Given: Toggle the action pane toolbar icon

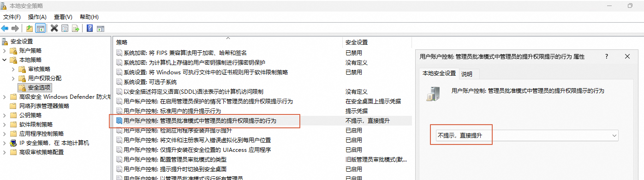Looking at the screenshot, I should [x=100, y=28].
